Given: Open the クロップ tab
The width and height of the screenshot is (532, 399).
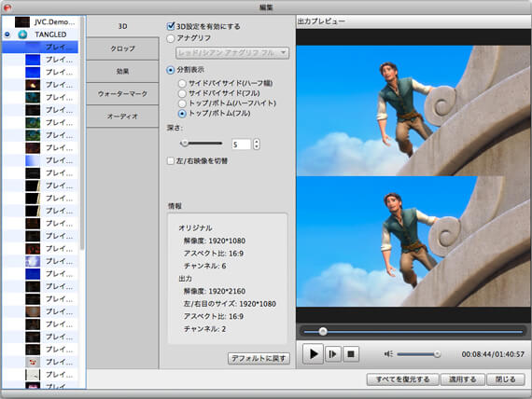Looking at the screenshot, I should pos(122,48).
